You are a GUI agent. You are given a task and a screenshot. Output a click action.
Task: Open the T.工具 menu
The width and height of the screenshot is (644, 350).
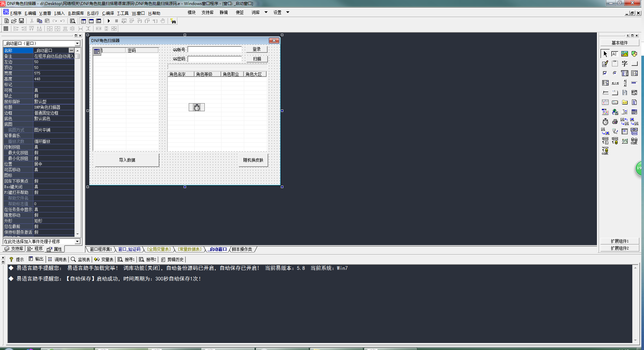tap(123, 13)
